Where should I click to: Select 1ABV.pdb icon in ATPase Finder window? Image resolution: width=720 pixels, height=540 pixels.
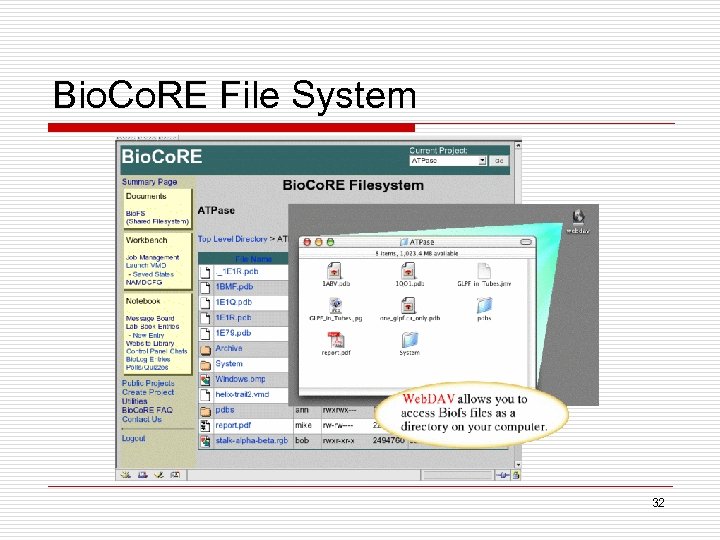pos(335,271)
